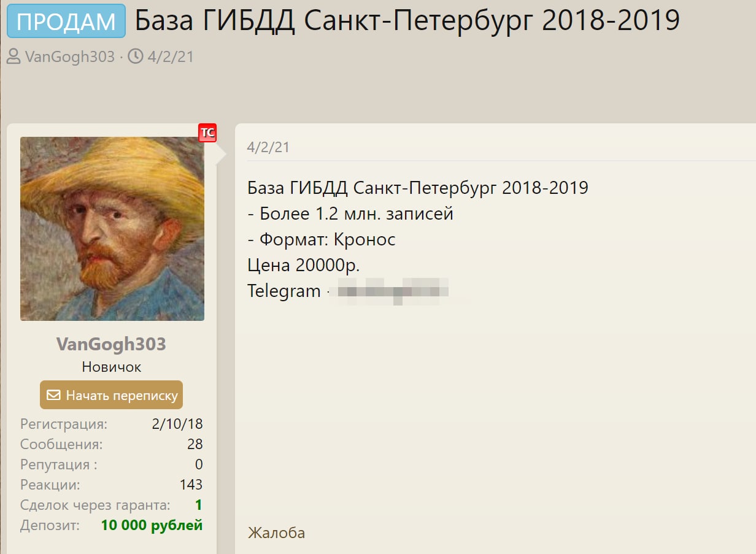Open the Van Gogh avatar image
756x554 pixels.
[112, 228]
